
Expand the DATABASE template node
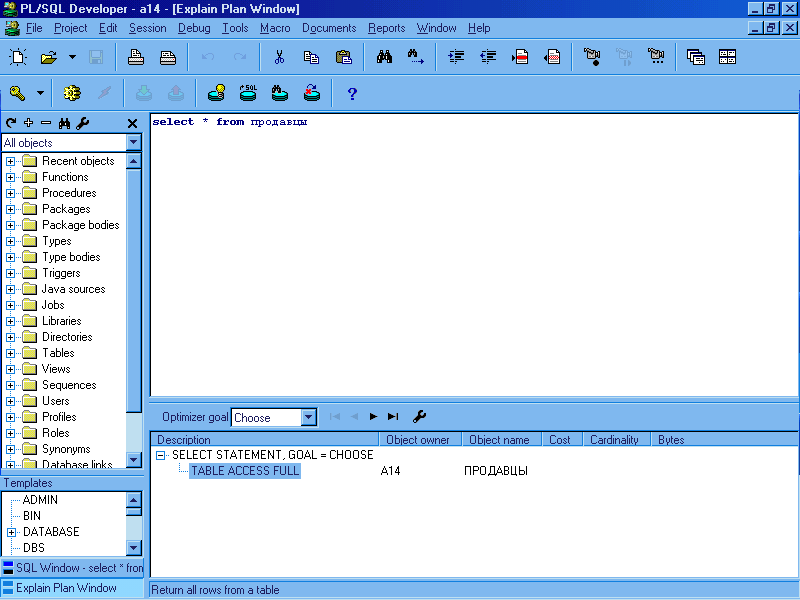point(11,532)
